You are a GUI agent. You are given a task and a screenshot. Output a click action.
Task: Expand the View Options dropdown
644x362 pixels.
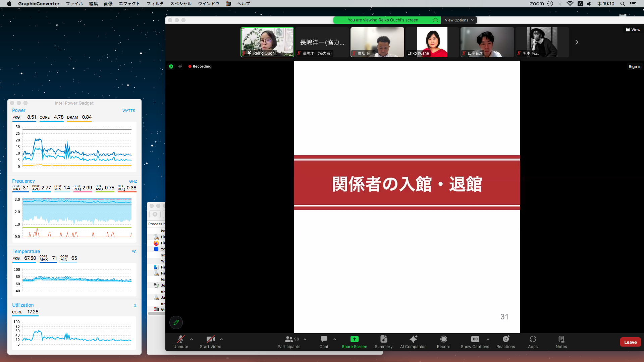[x=459, y=20]
